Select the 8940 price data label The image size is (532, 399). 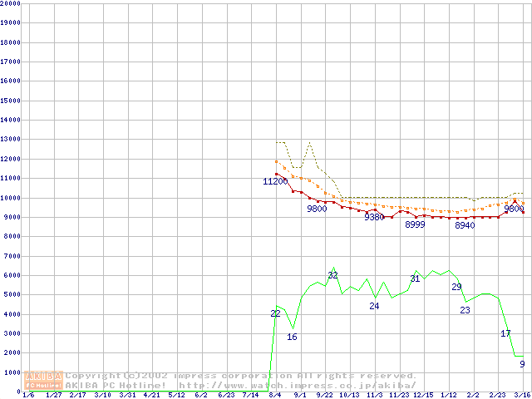[465, 225]
